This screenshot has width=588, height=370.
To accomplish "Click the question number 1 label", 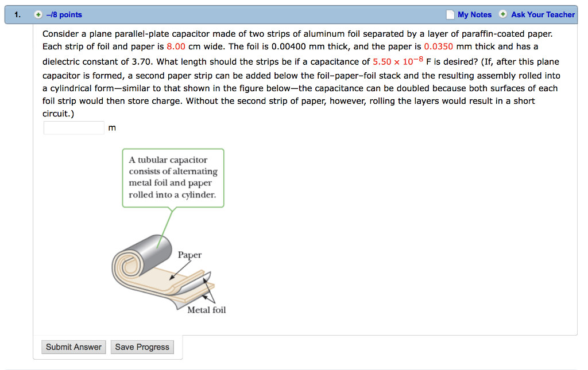I will 16,14.
